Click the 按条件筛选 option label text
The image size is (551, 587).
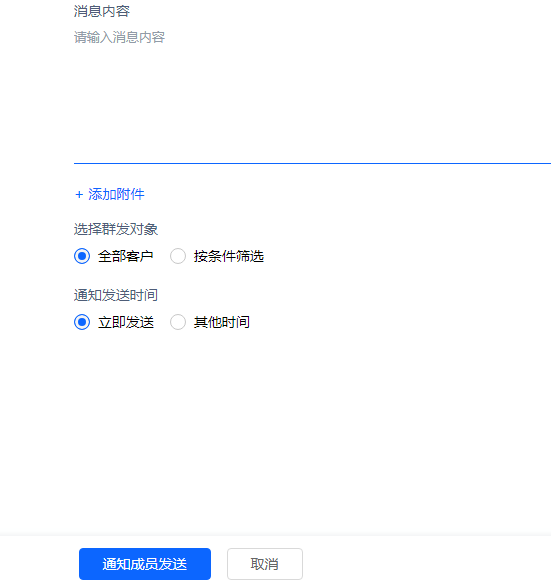[229, 256]
